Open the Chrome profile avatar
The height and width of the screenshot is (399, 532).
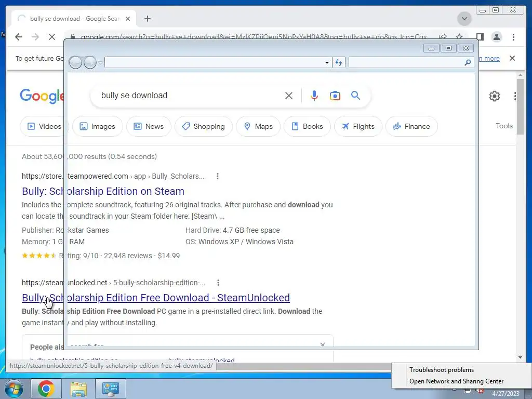click(x=497, y=37)
